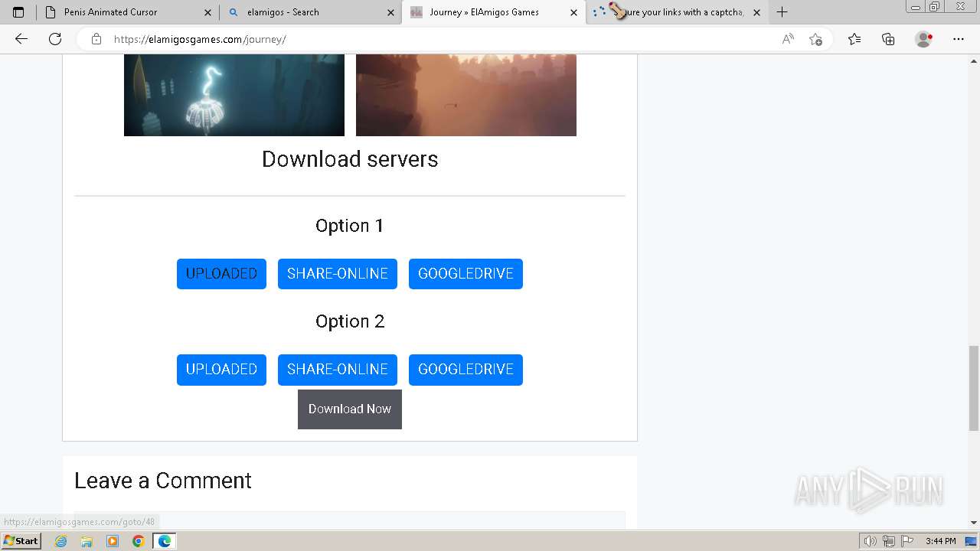Click Option 1 UPLOADED button
The height and width of the screenshot is (551, 980).
221,274
